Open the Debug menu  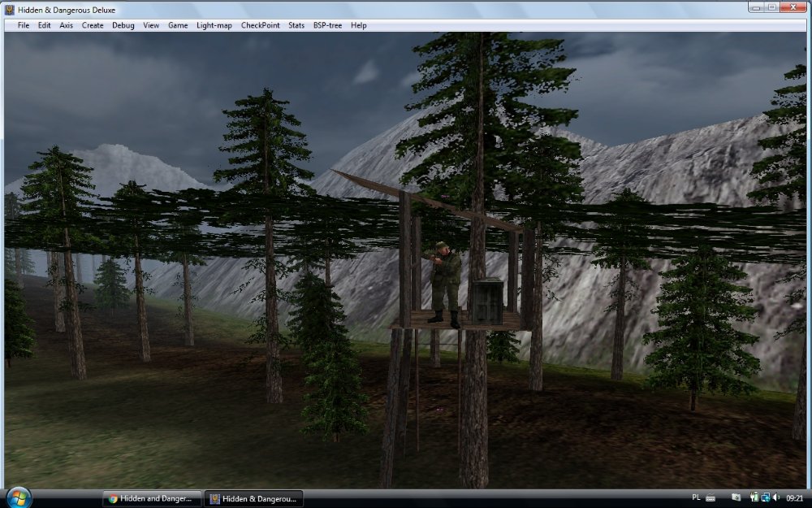coord(123,25)
